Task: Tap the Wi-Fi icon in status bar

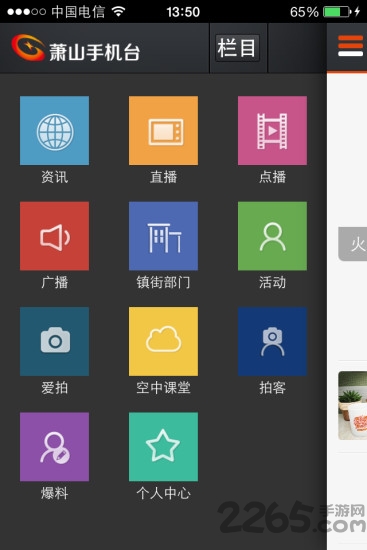Action: (119, 12)
